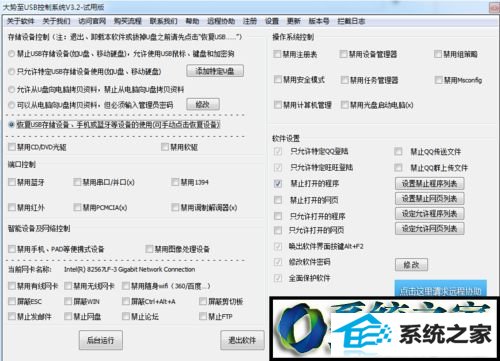The width and height of the screenshot is (500, 361).
Task: Open the 帮助 menu
Action: pos(192,21)
